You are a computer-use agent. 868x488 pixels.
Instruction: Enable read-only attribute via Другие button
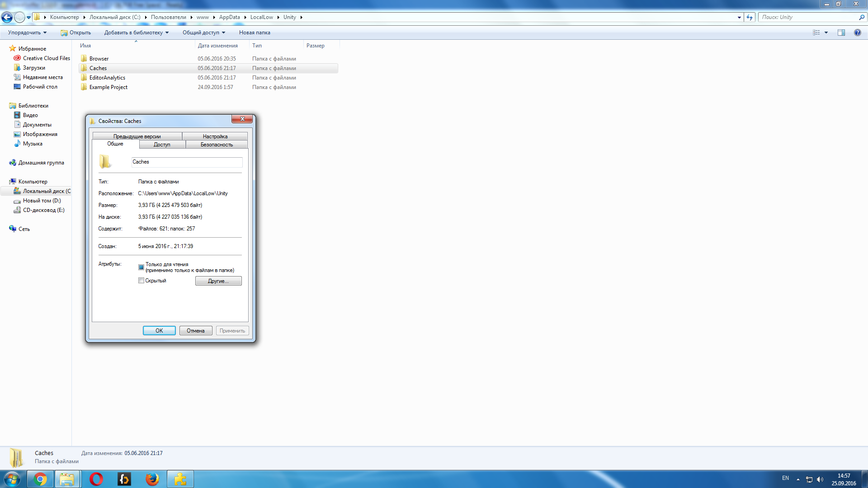pyautogui.click(x=217, y=281)
